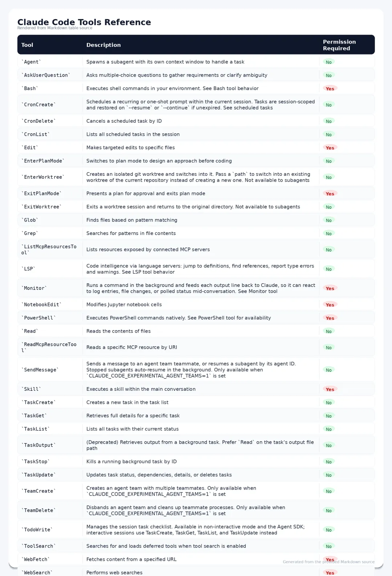Click the PowerShell tool description
This screenshot has width=392, height=576.
179,318
